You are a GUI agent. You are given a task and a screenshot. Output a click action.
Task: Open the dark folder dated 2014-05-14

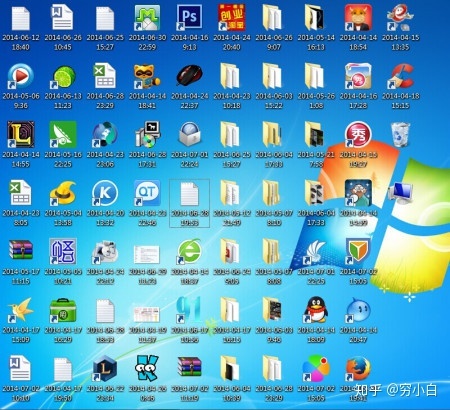pyautogui.click(x=315, y=17)
